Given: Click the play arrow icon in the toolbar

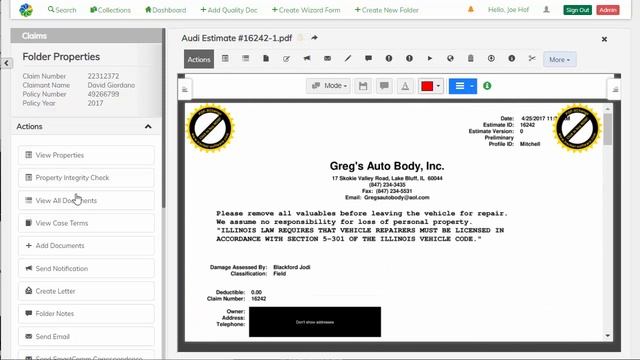Looking at the screenshot, I should pyautogui.click(x=430, y=59).
